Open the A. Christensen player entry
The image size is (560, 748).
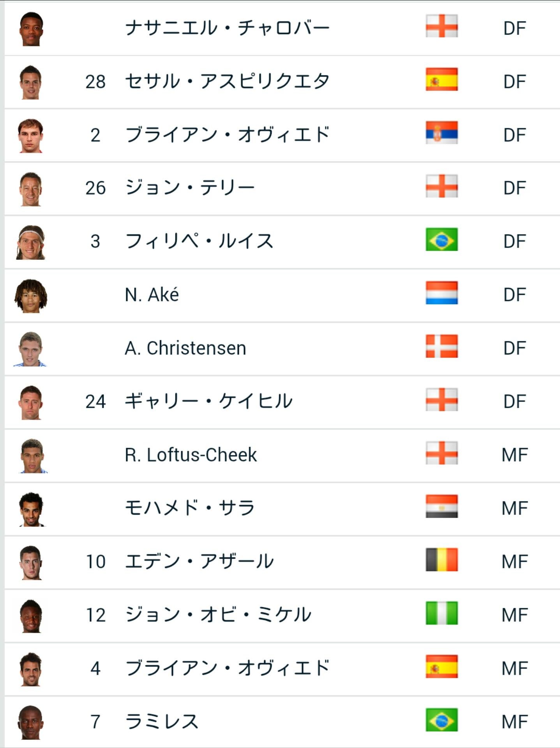pos(185,348)
